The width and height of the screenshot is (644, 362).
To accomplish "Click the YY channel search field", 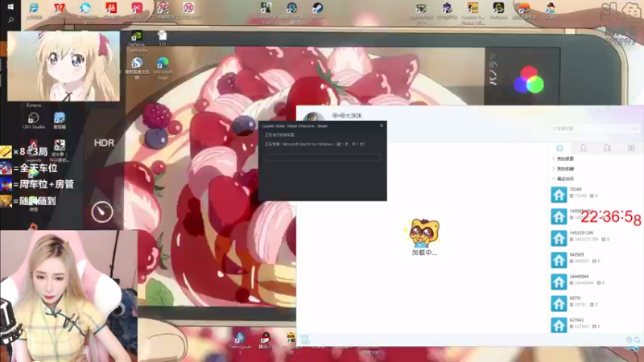I will point(595,129).
